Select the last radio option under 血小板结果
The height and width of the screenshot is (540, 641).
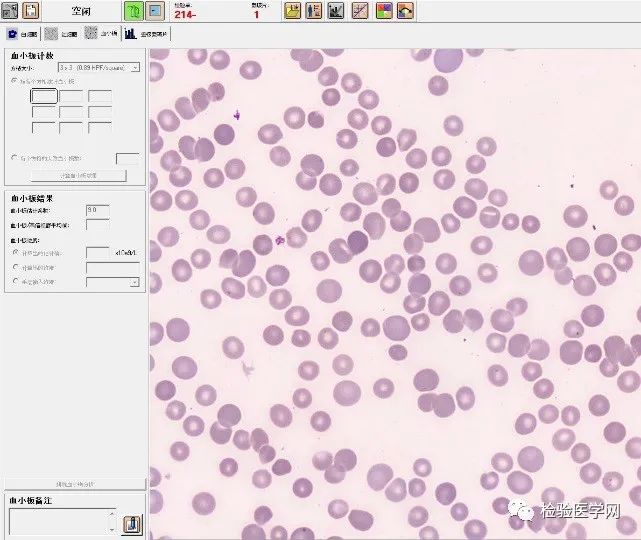tap(14, 282)
